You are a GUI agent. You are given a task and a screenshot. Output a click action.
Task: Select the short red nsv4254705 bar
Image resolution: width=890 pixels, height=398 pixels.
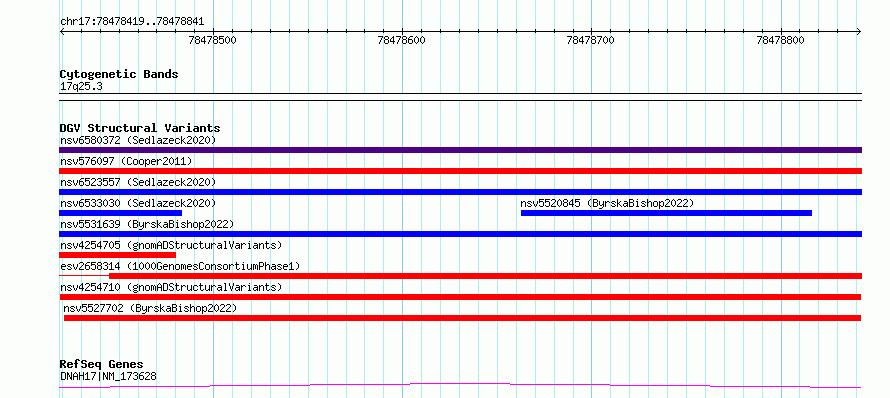tap(117, 255)
